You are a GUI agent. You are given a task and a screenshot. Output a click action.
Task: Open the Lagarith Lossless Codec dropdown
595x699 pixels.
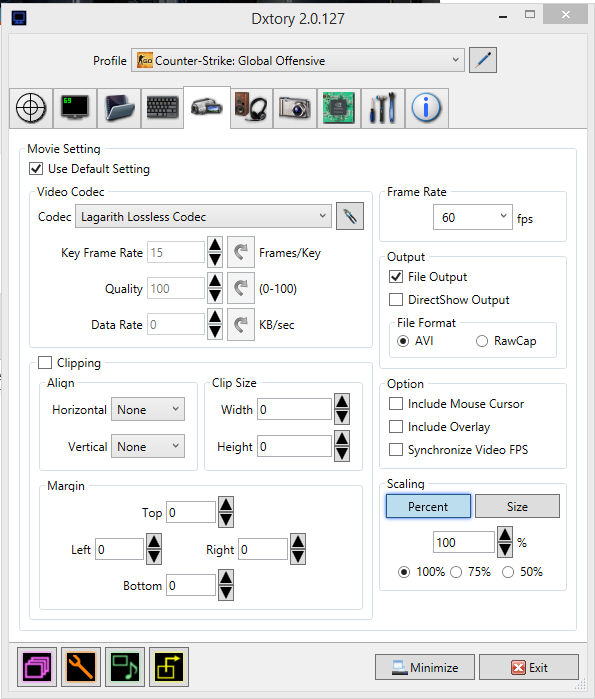pyautogui.click(x=203, y=217)
